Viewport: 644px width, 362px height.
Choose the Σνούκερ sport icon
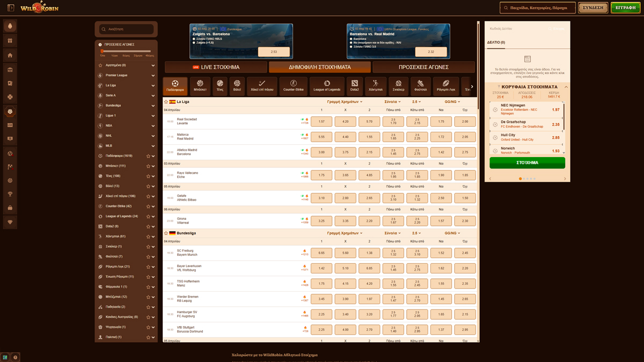point(398,86)
